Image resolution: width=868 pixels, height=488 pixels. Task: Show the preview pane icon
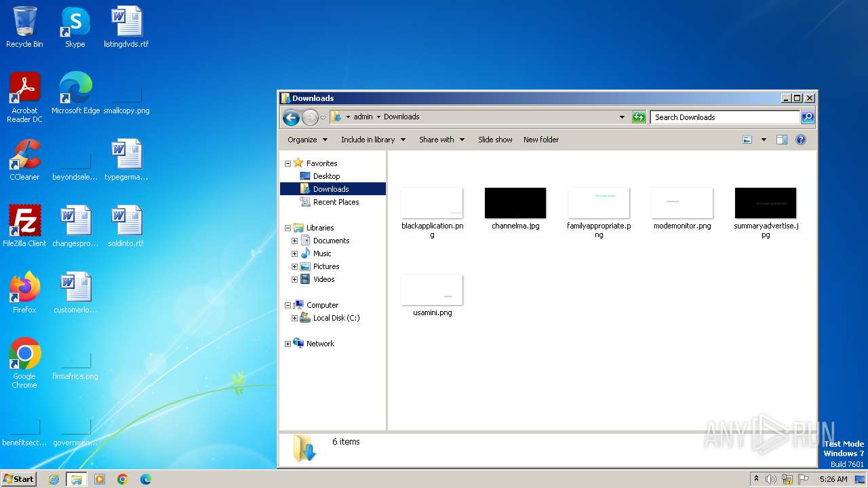[x=781, y=140]
